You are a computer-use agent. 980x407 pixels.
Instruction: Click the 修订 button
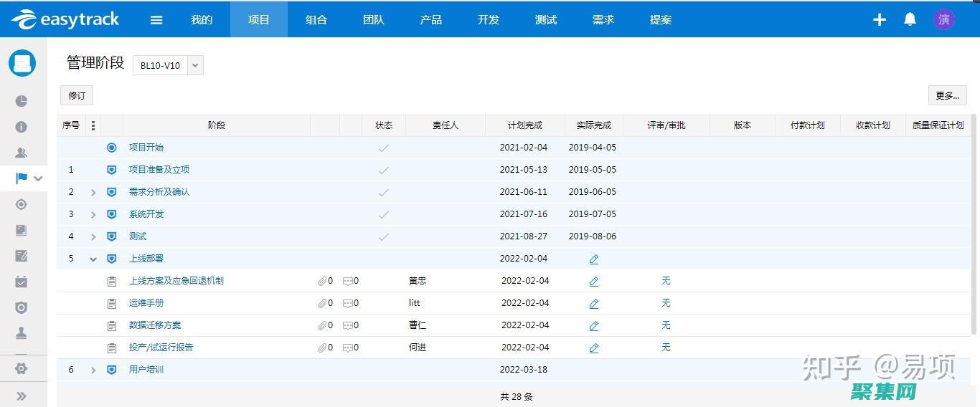click(77, 95)
